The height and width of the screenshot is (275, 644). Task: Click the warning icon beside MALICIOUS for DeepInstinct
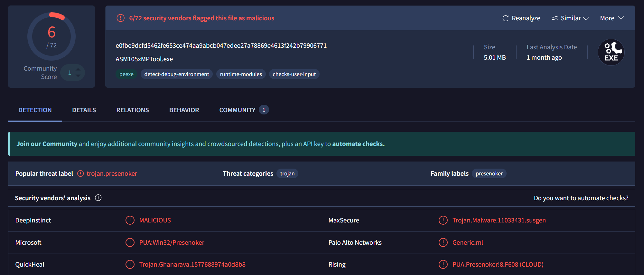pos(130,220)
